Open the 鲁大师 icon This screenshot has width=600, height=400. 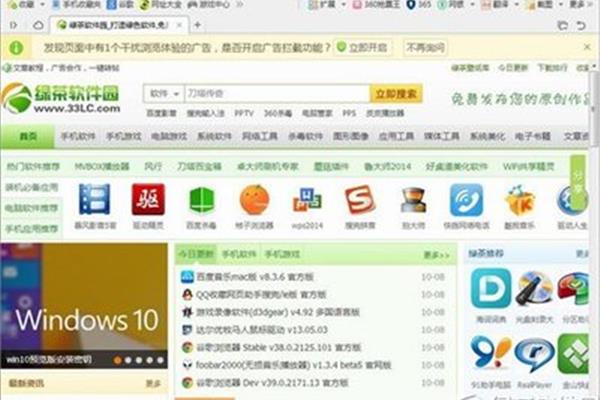tap(413, 200)
